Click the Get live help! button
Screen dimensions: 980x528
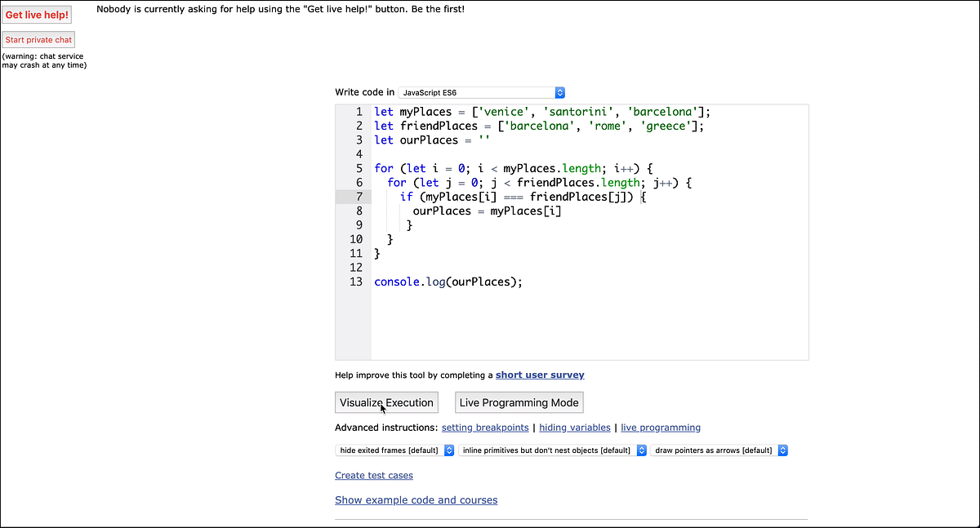pos(37,14)
